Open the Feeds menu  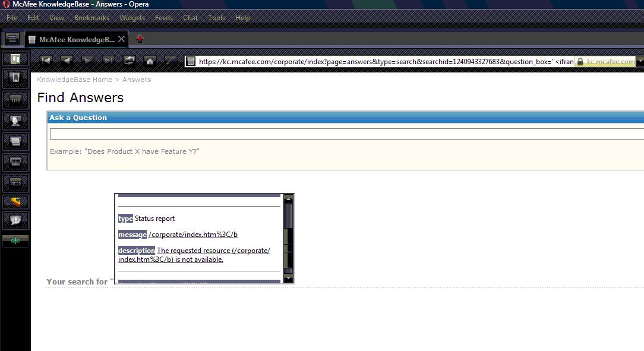tap(163, 18)
